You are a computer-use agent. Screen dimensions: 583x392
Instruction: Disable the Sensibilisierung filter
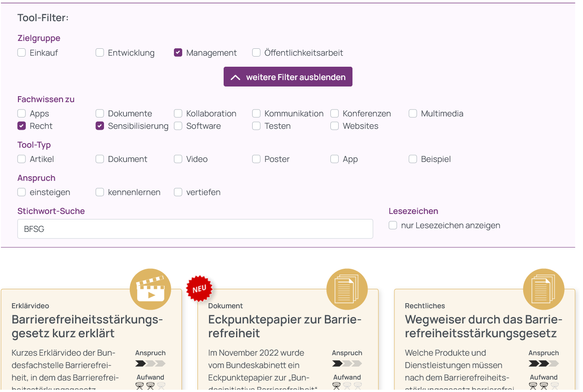(x=100, y=126)
